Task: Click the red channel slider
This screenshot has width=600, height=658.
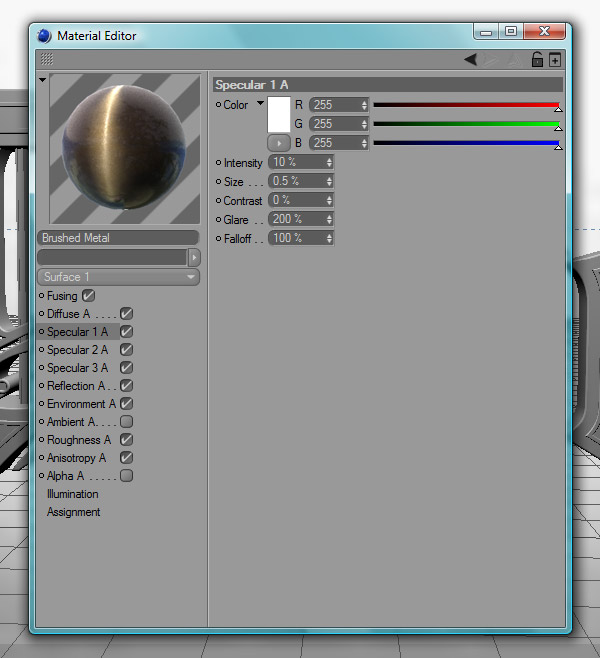Action: tap(467, 105)
